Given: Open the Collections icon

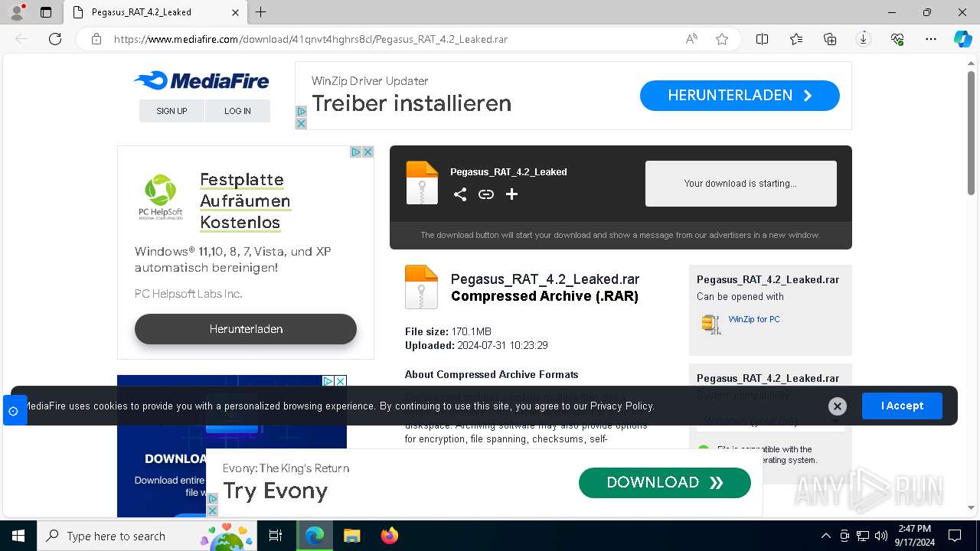Looking at the screenshot, I should (x=830, y=39).
